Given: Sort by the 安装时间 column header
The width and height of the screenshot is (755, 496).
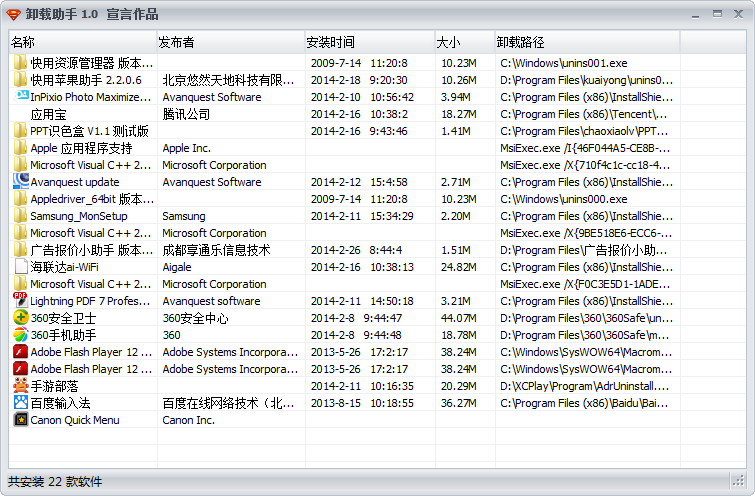Looking at the screenshot, I should point(370,42).
